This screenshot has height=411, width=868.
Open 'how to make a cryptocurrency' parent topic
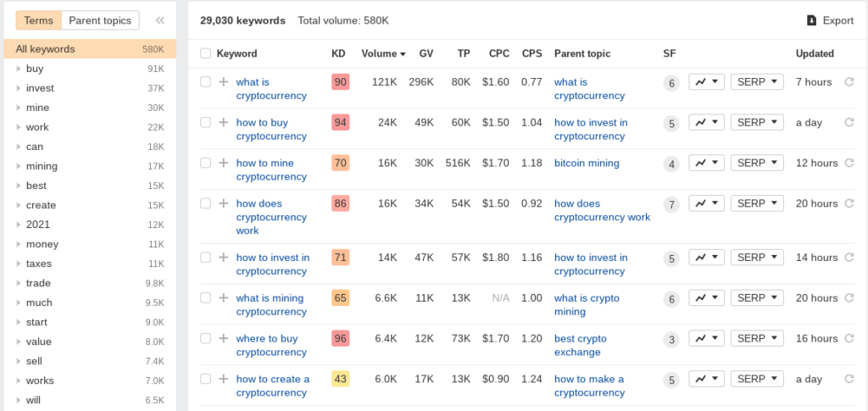[x=590, y=386]
